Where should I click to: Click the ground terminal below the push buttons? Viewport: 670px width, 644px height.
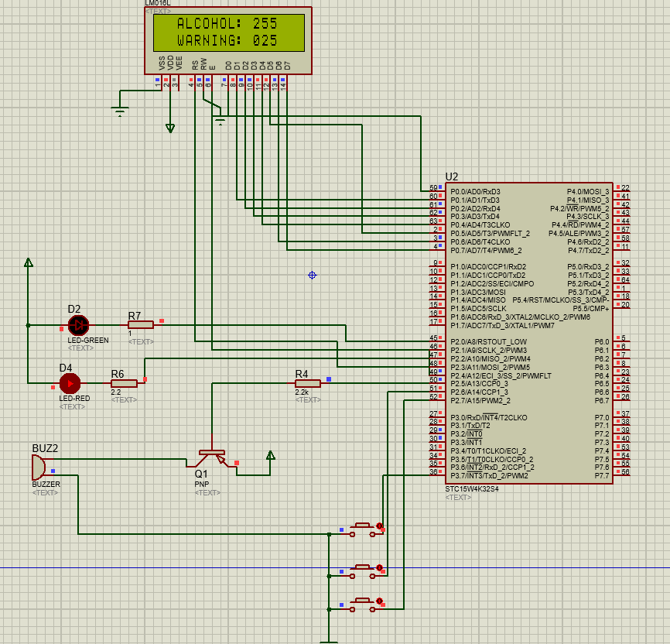click(x=329, y=642)
